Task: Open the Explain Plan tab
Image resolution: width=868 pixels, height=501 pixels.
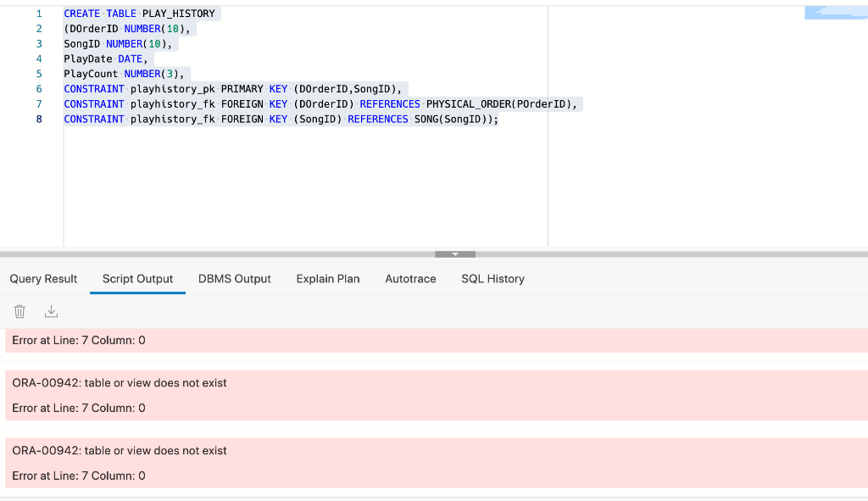Action: (328, 279)
